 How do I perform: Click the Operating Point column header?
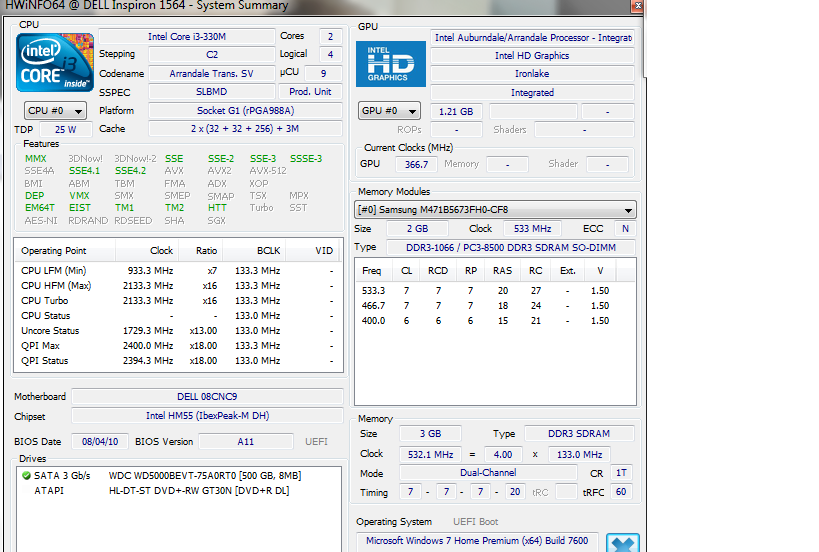click(65, 251)
